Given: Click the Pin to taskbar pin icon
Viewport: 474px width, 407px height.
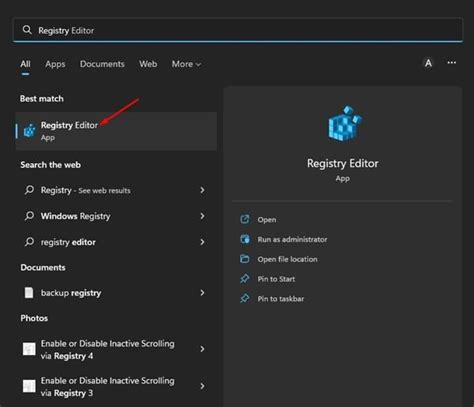Looking at the screenshot, I should point(245,298).
